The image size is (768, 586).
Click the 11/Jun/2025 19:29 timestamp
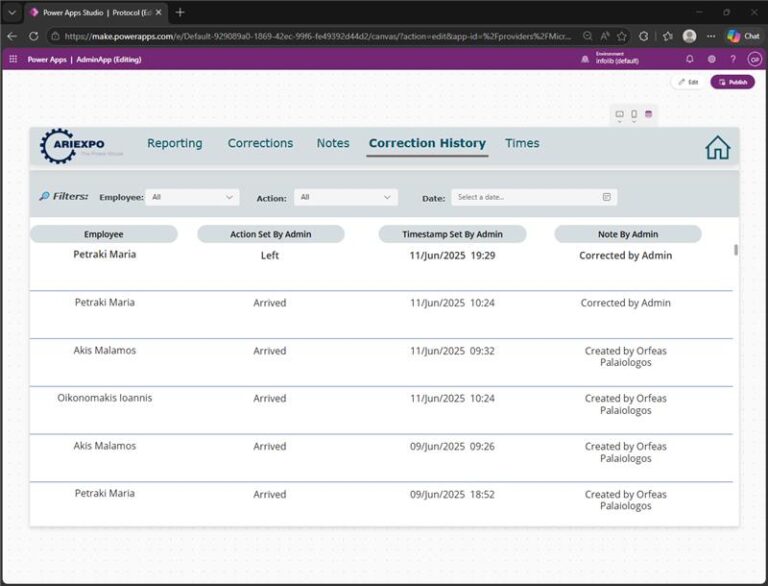pos(453,255)
